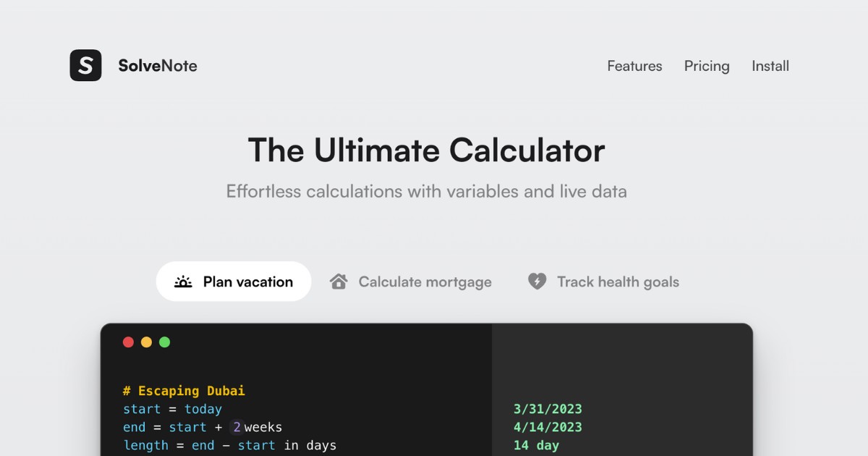
Task: Click the SolveNote brand name
Action: click(x=158, y=65)
